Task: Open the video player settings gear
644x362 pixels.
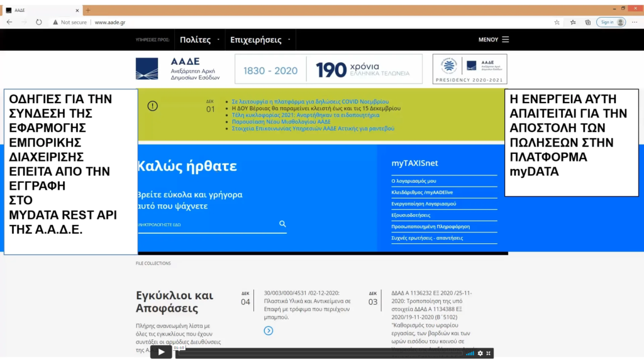Action: (x=480, y=353)
